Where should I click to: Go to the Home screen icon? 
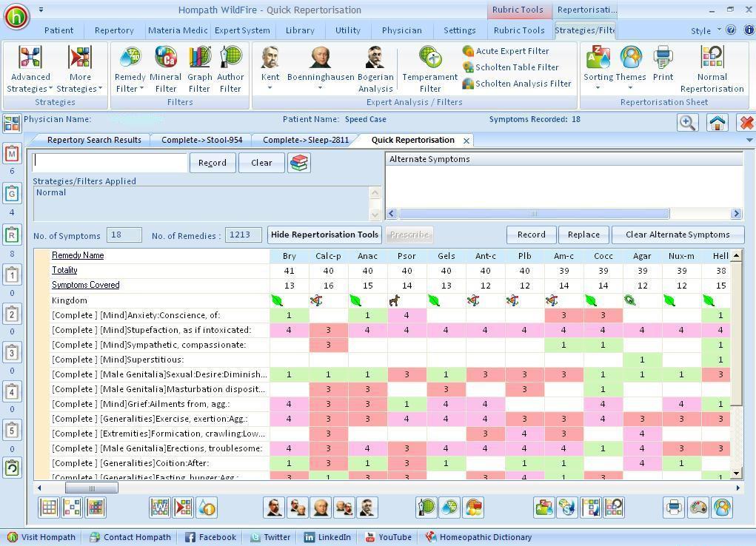717,122
